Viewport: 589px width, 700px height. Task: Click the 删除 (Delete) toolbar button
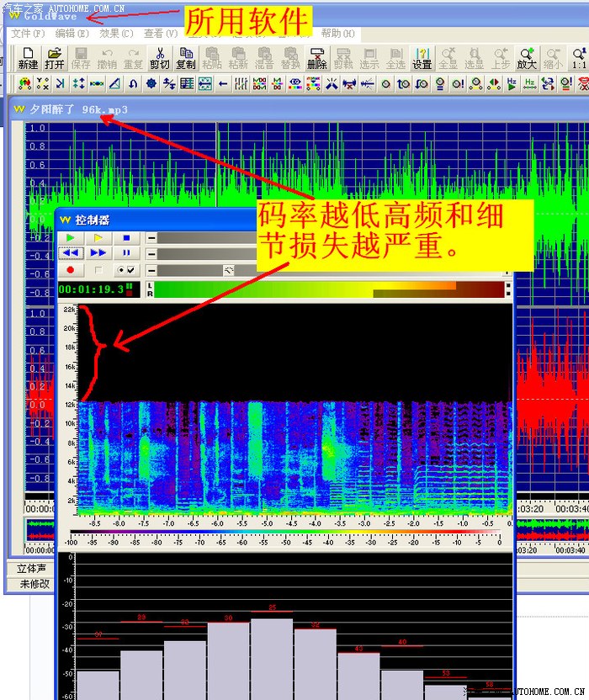pyautogui.click(x=317, y=59)
